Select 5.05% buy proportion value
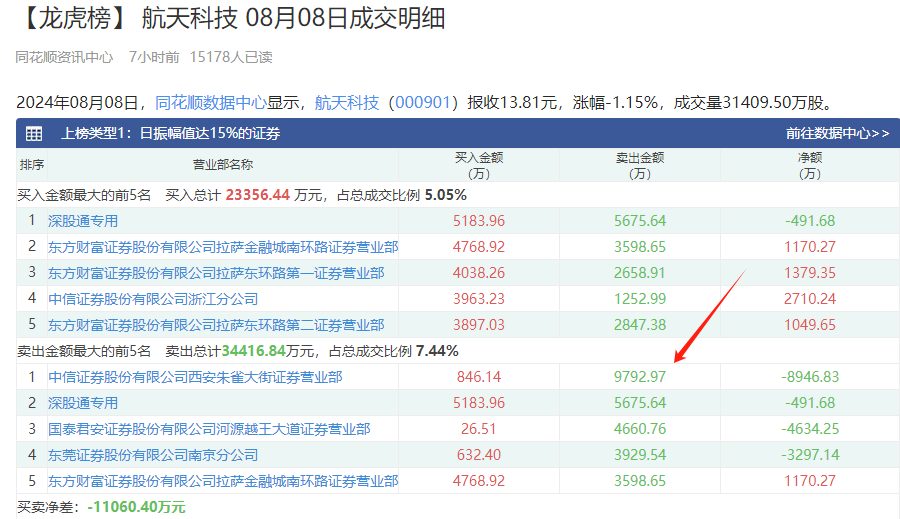Image resolution: width=900 pixels, height=519 pixels. [445, 195]
